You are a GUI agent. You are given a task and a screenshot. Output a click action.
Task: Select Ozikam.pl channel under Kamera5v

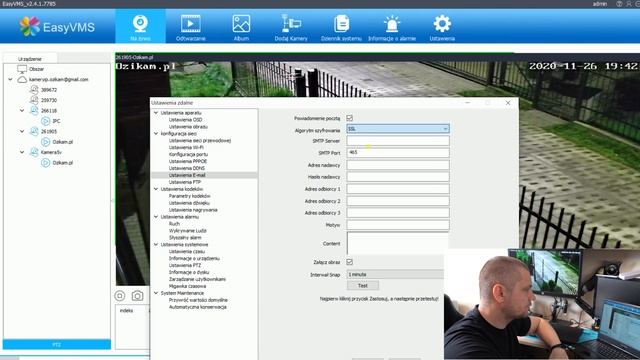click(x=62, y=163)
